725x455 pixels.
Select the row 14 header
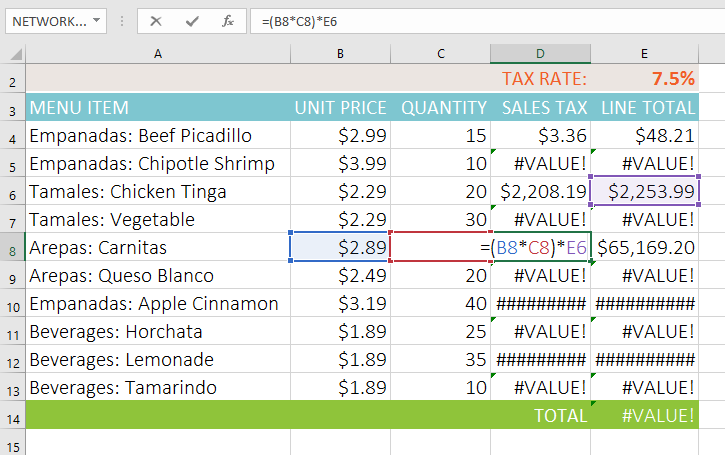click(x=13, y=415)
